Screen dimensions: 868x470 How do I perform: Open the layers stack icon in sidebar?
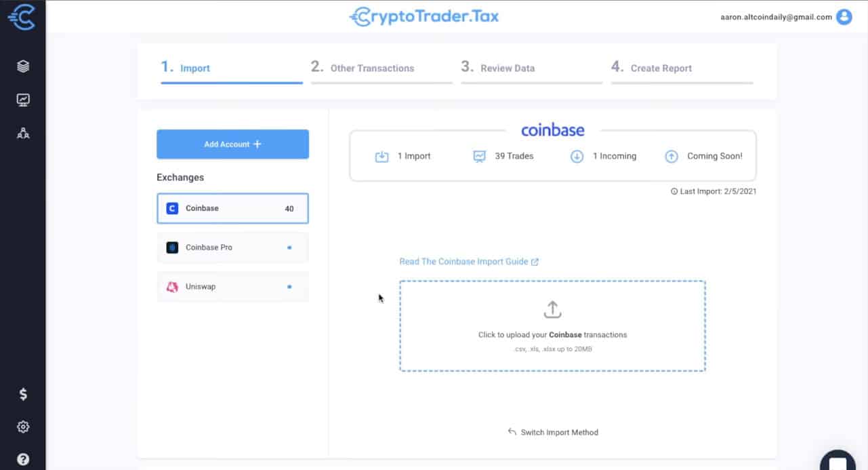tap(23, 66)
